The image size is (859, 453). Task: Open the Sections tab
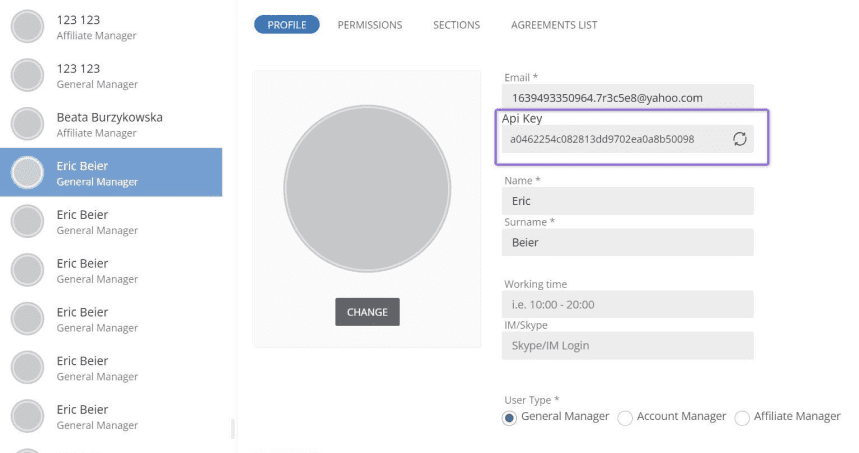(x=456, y=25)
